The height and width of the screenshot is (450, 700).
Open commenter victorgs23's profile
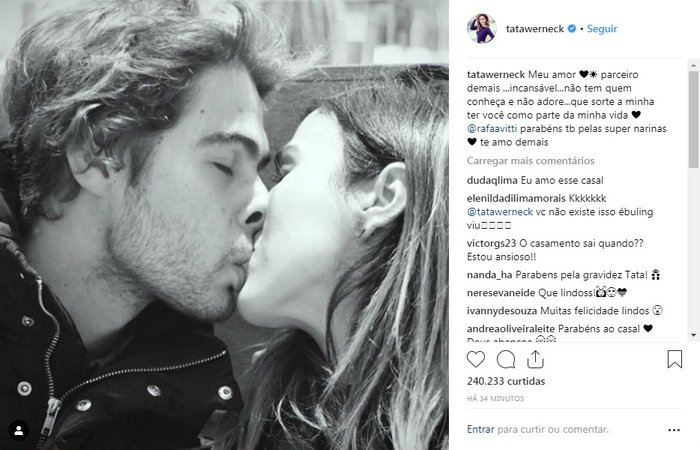pos(492,243)
